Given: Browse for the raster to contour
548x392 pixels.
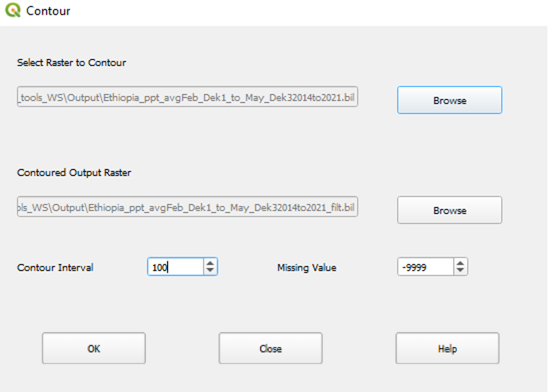Looking at the screenshot, I should 449,100.
